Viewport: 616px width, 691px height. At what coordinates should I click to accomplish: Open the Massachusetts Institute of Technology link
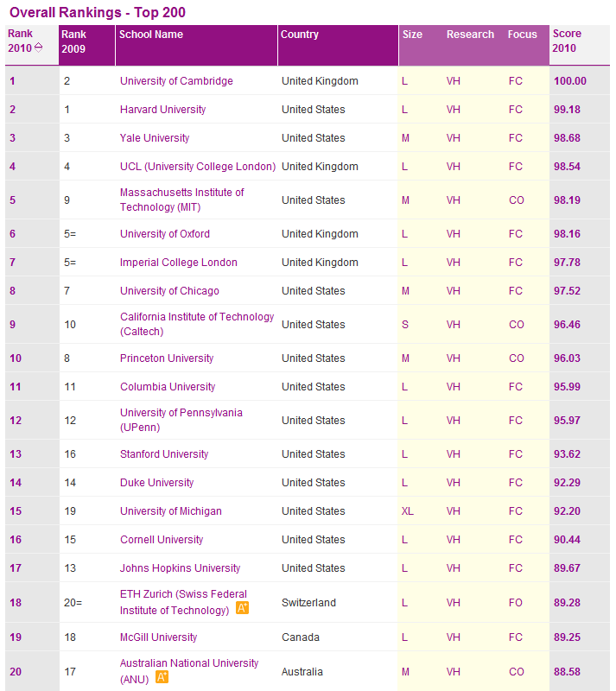click(181, 200)
